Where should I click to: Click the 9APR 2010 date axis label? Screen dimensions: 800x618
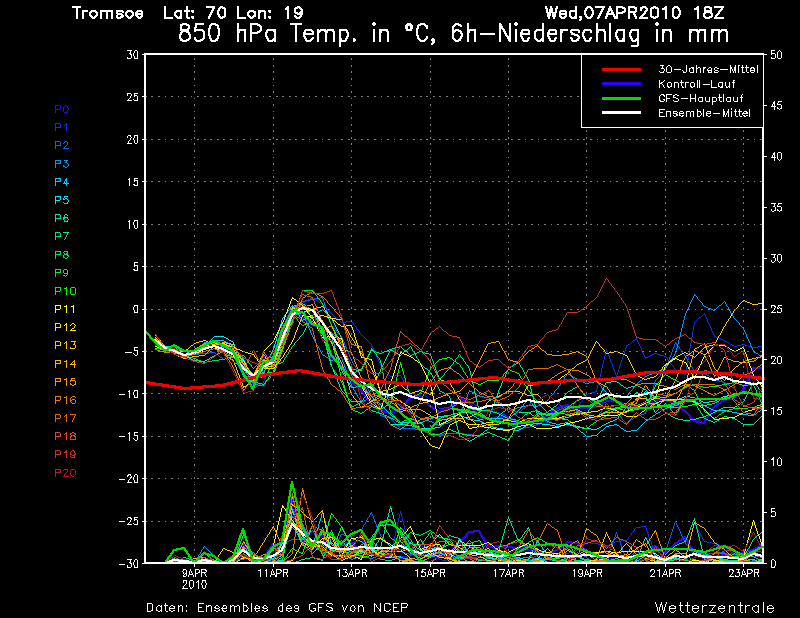point(194,578)
